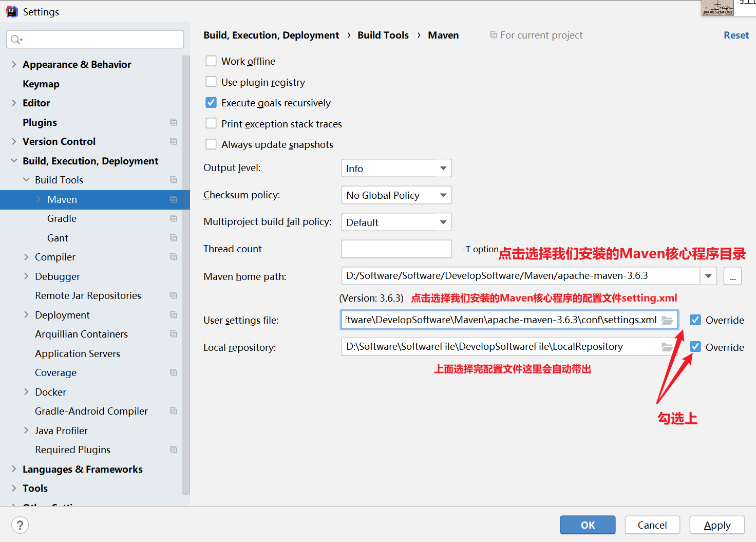Collapse Build, Execution, Deployment section

coord(14,161)
